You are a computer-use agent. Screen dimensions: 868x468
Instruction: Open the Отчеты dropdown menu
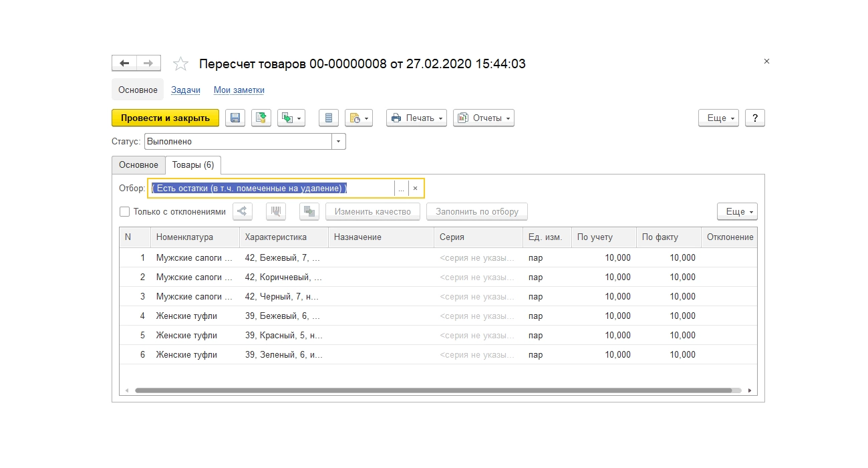pos(484,118)
